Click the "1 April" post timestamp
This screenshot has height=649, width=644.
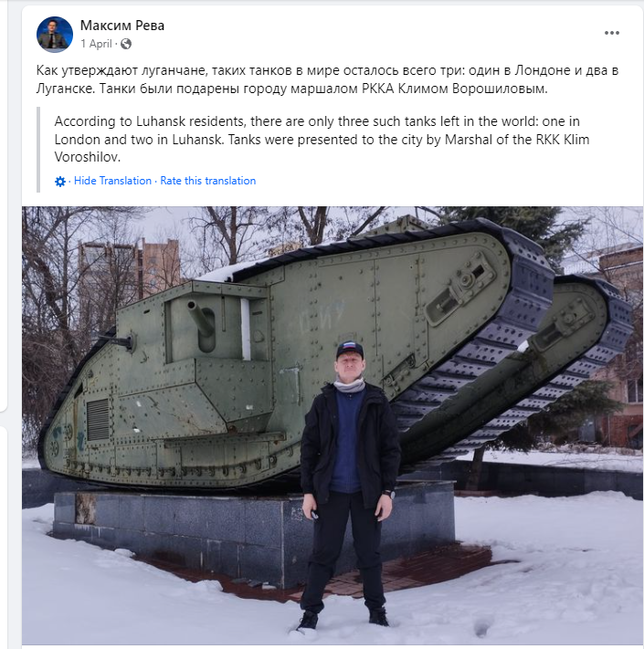[96, 44]
